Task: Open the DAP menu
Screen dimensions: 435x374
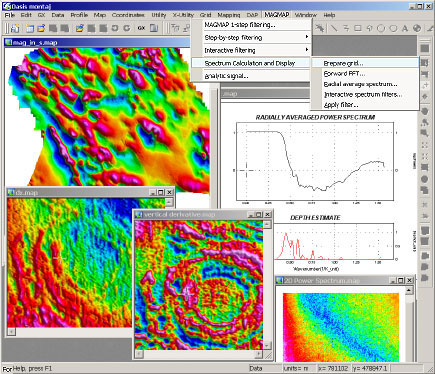Action: click(x=252, y=15)
